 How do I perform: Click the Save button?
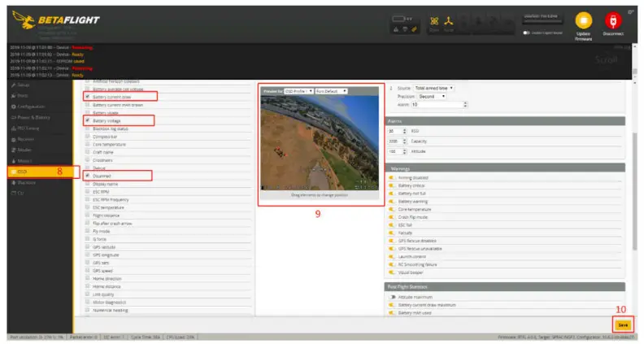(x=623, y=324)
